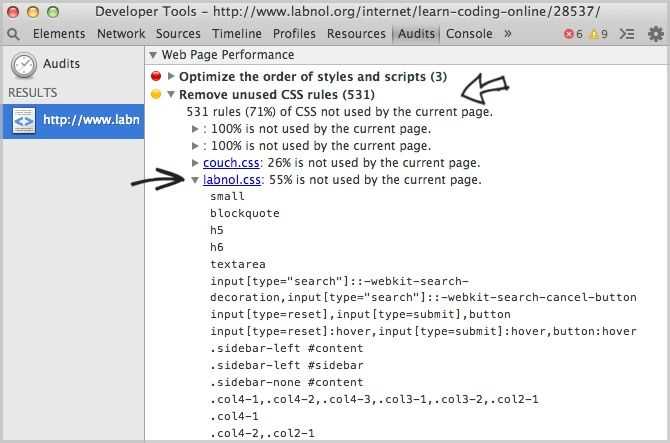Image resolution: width=670 pixels, height=443 pixels.
Task: Select the http://www.labn result in sidebar
Action: [x=73, y=121]
